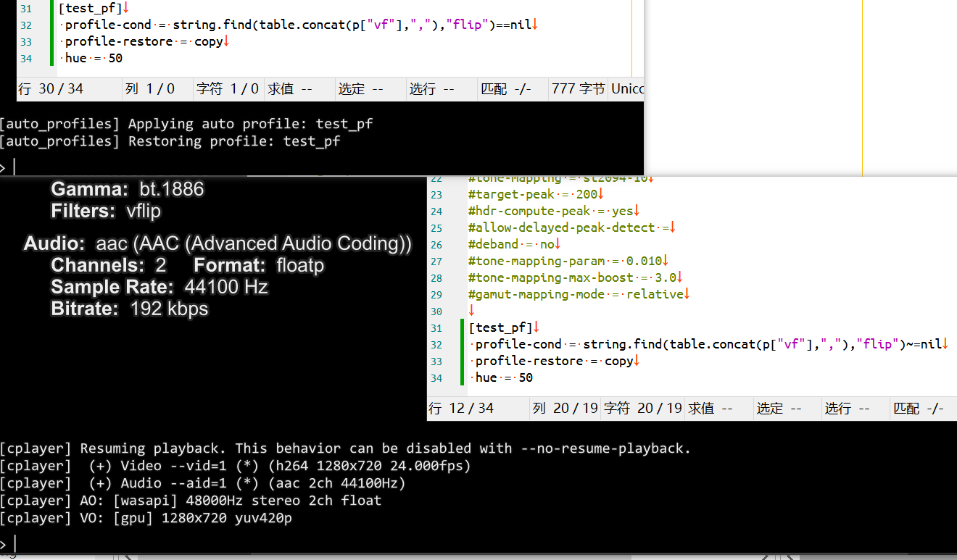Click the "777 字节" file size status entry
Image resolution: width=957 pixels, height=560 pixels.
tap(578, 89)
